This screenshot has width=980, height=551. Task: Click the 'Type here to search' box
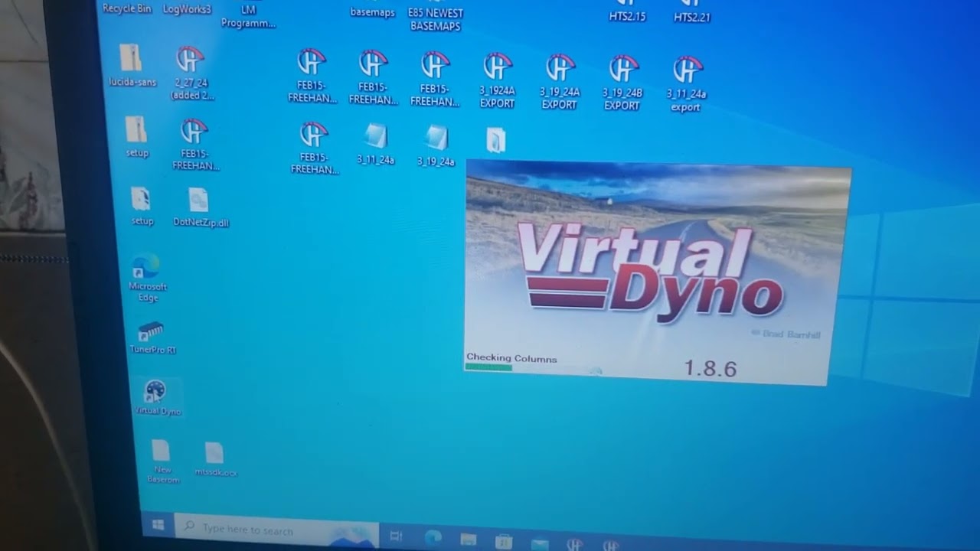[277, 530]
